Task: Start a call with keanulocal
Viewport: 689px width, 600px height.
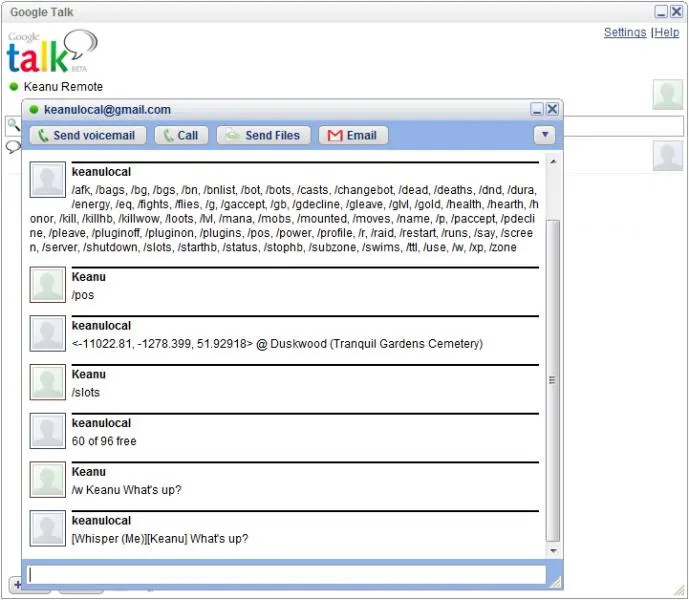Action: click(x=180, y=135)
